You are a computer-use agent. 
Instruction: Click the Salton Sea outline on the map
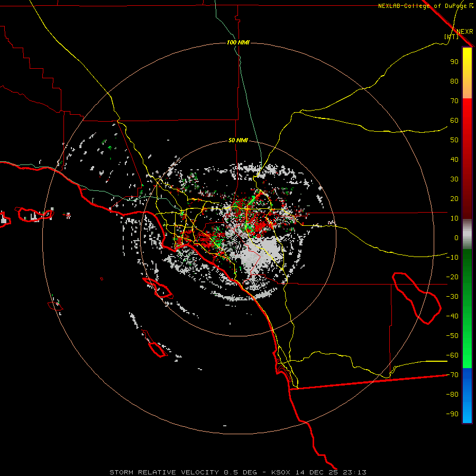point(417,298)
